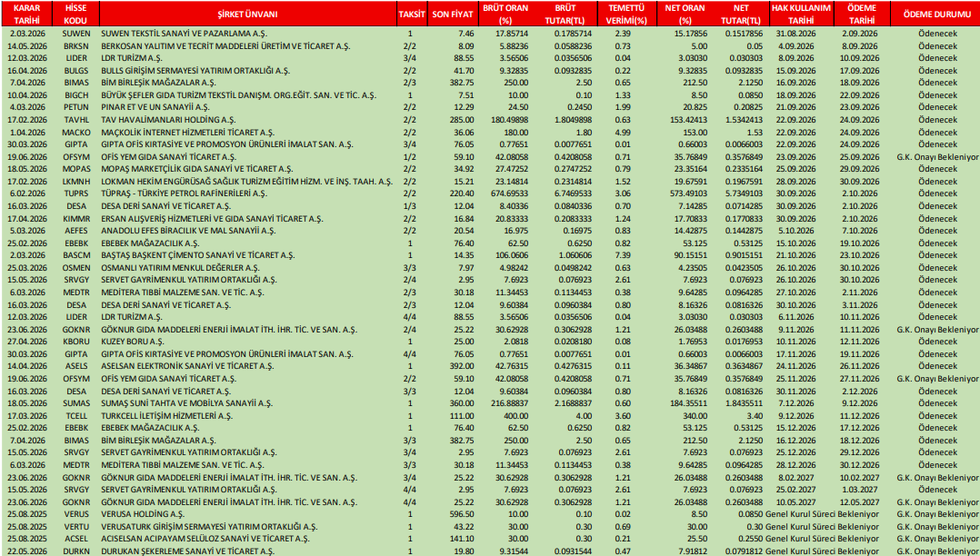
Task: Click the 216.88837 gross rate value
Action: (511, 403)
